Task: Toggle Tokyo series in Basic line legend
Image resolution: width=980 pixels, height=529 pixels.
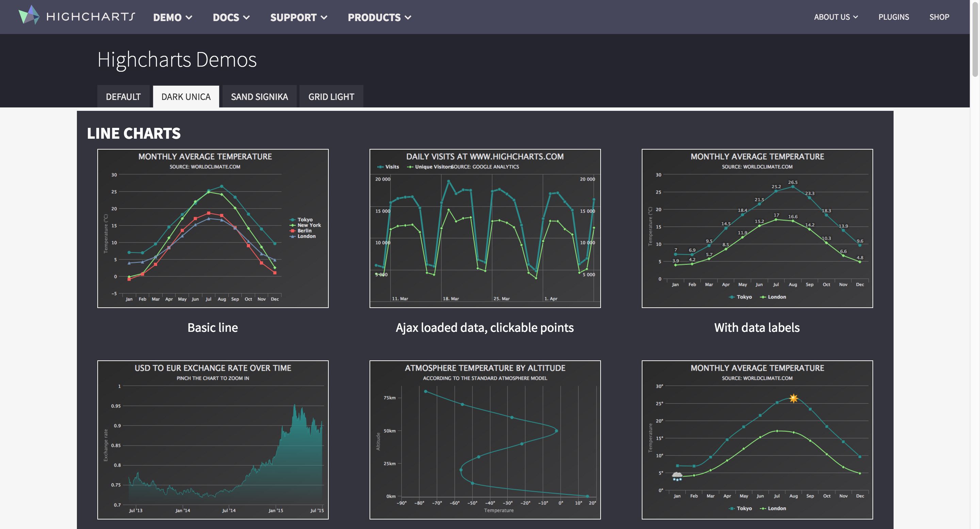Action: [301, 220]
